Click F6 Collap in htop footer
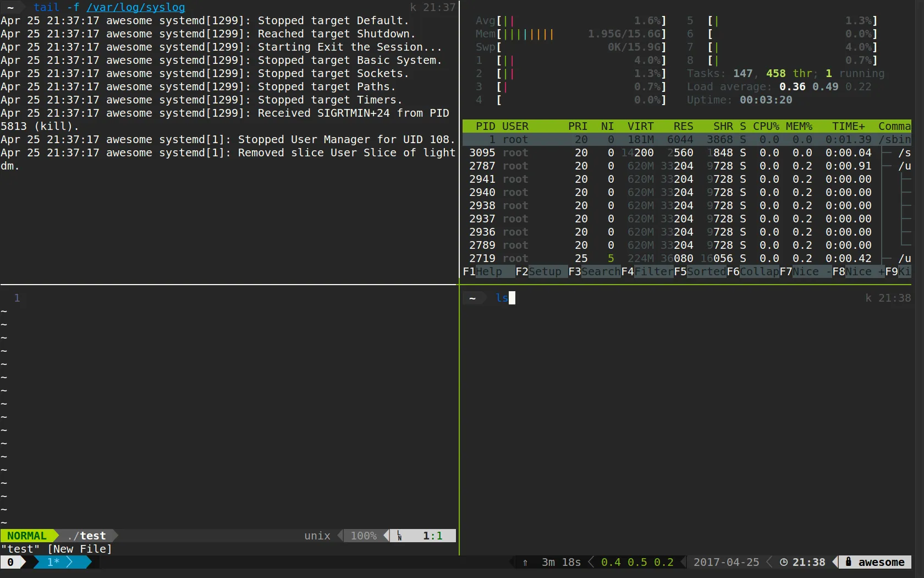The height and width of the screenshot is (578, 924). (753, 271)
